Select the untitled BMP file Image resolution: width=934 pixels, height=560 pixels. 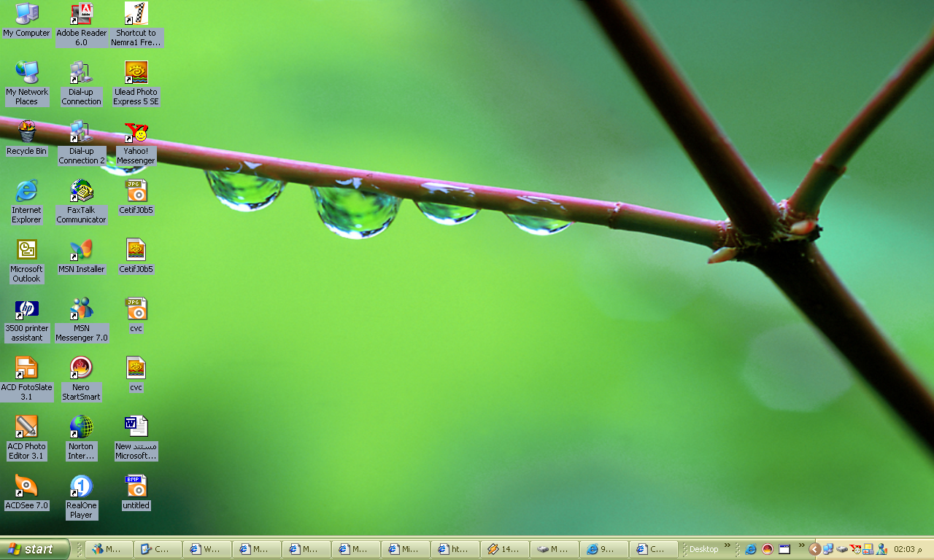(136, 493)
